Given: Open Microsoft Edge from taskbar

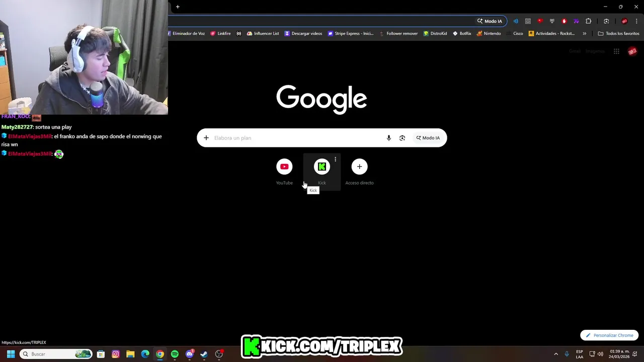Looking at the screenshot, I should tap(145, 354).
